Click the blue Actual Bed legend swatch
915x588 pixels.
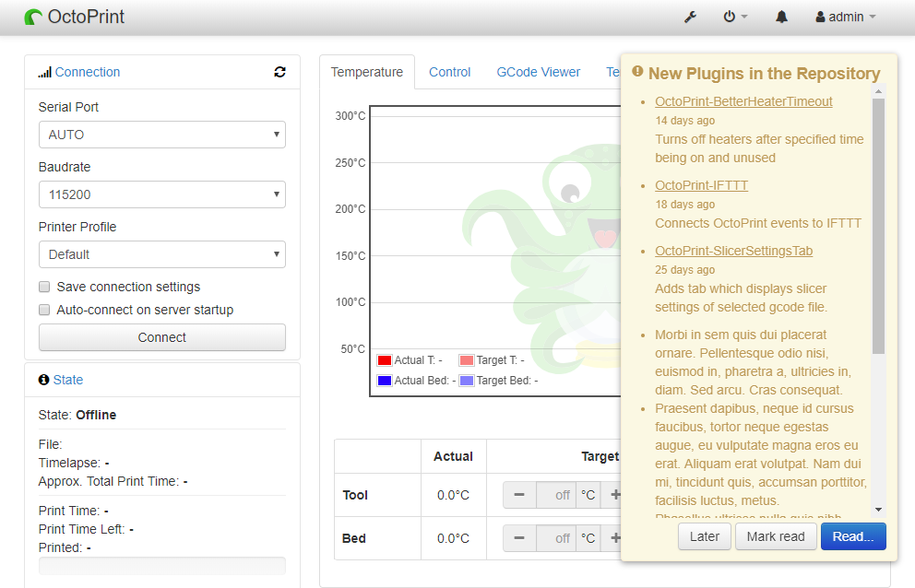coord(385,381)
